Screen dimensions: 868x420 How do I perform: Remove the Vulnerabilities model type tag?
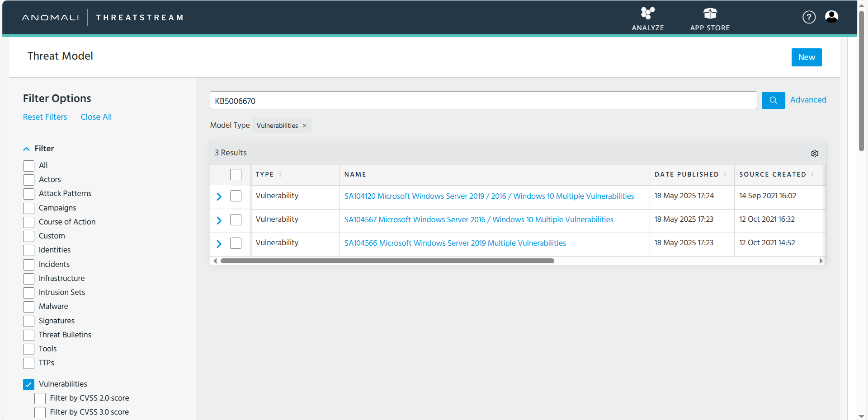tap(305, 126)
